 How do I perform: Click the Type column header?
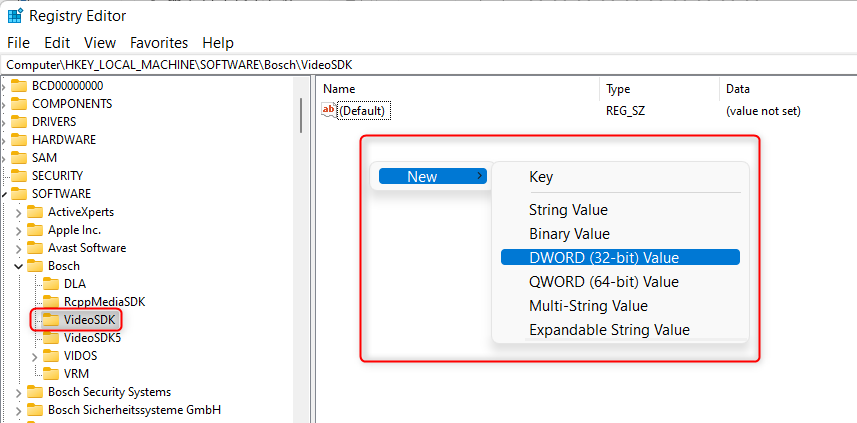[x=618, y=89]
